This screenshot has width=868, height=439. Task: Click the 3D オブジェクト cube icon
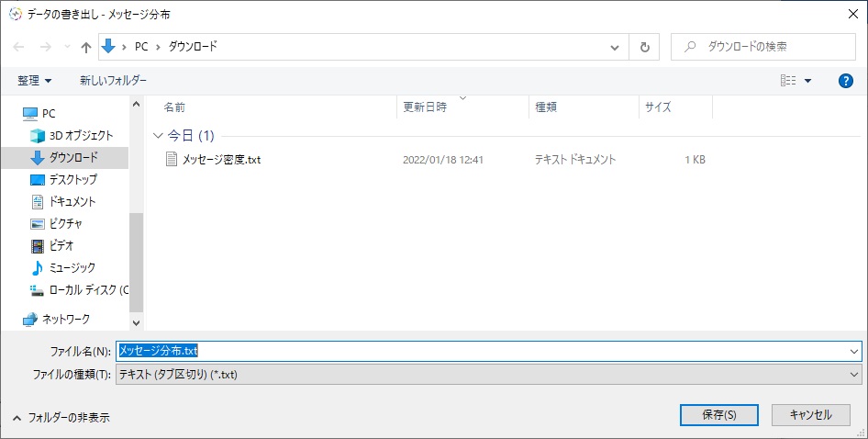[37, 136]
